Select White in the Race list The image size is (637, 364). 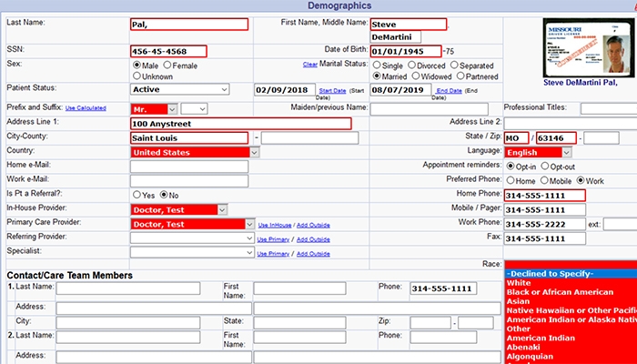[x=519, y=283]
